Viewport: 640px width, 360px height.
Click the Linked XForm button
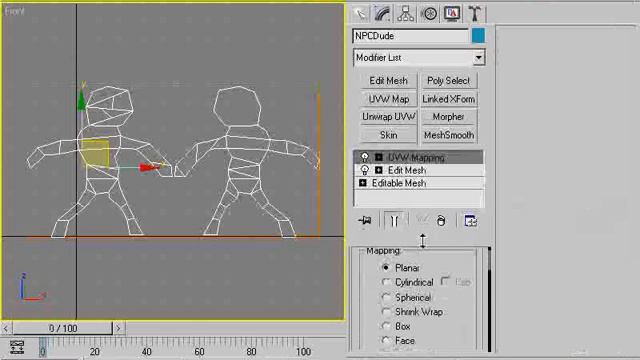click(448, 99)
